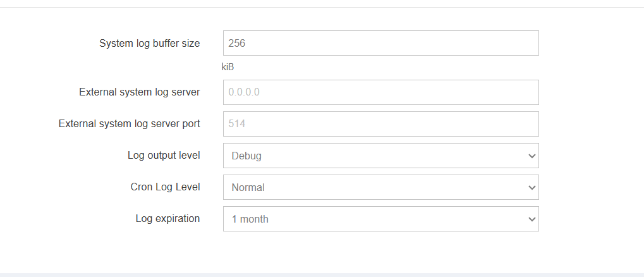
Task: Click the 0.0.0.0 placeholder text
Action: (x=244, y=92)
